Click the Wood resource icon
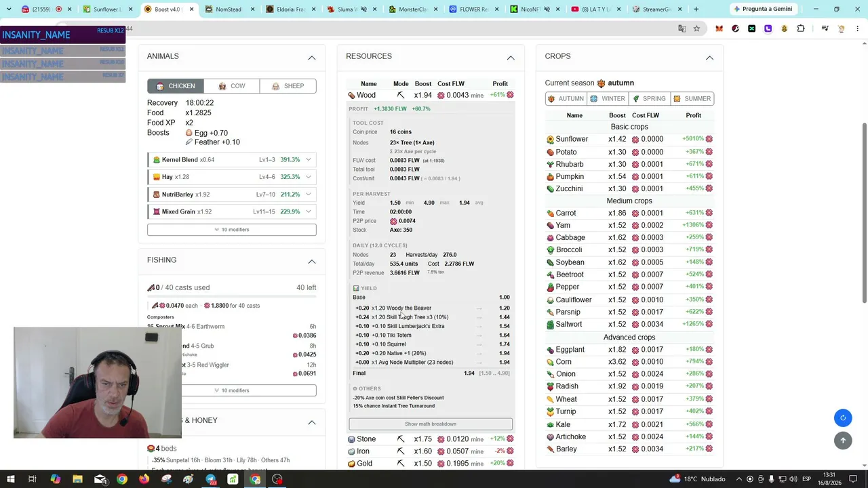This screenshot has width=868, height=488. pyautogui.click(x=351, y=96)
